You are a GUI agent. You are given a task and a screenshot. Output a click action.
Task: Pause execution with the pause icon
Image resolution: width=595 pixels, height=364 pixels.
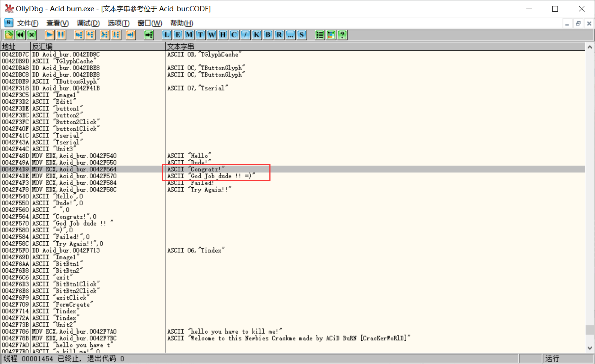[61, 35]
